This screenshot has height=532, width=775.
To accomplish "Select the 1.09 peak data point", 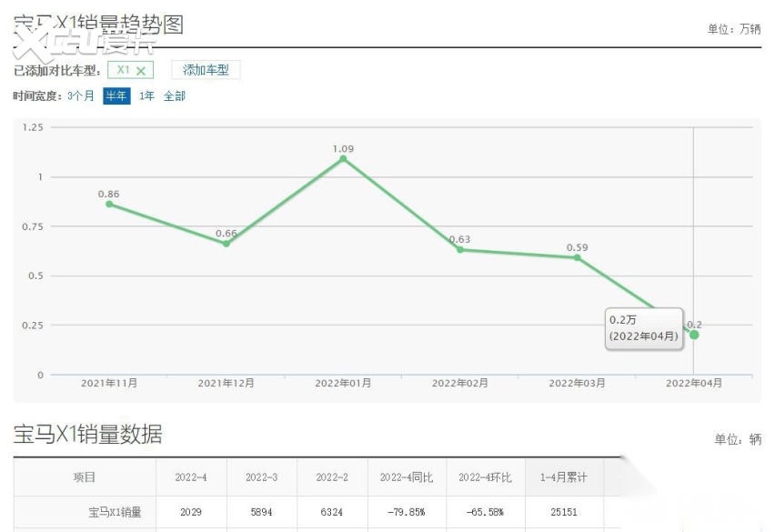I will (343, 158).
